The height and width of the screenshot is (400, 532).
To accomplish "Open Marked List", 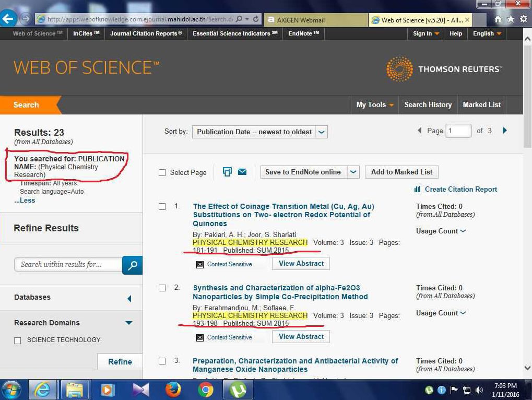I will [x=482, y=105].
